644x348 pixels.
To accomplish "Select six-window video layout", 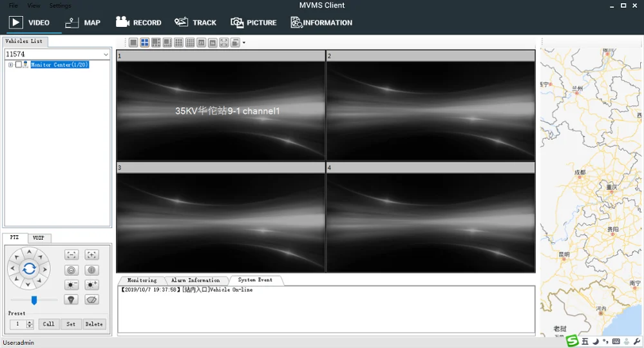I will [x=156, y=43].
